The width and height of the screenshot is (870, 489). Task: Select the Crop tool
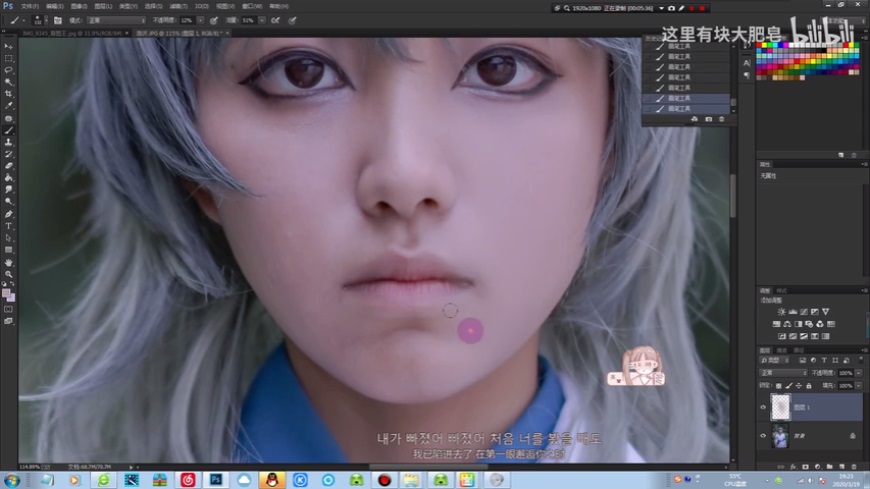coord(8,94)
